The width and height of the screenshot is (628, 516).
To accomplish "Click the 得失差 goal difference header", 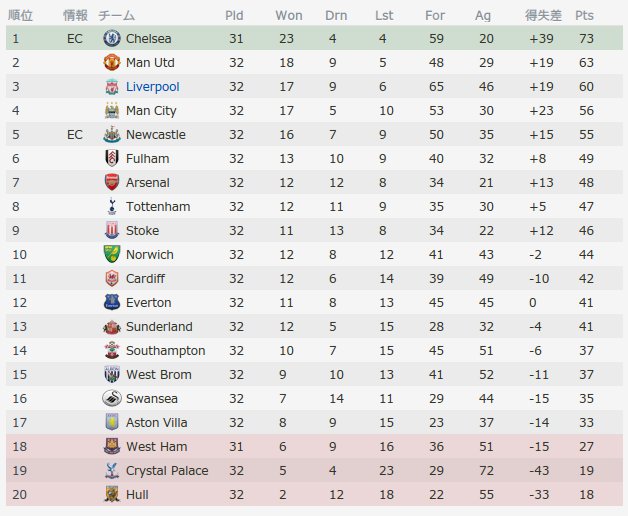I will (543, 15).
